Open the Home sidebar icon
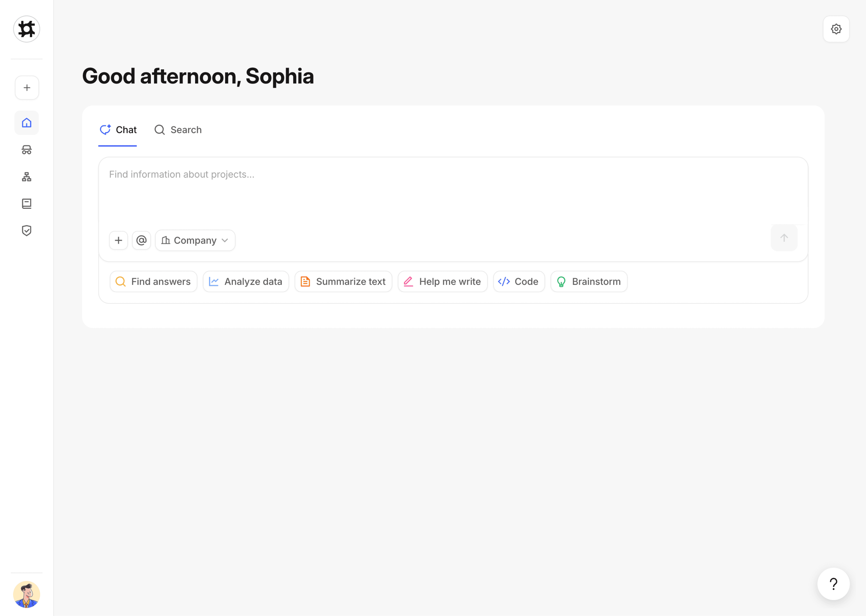866x616 pixels. [x=27, y=122]
